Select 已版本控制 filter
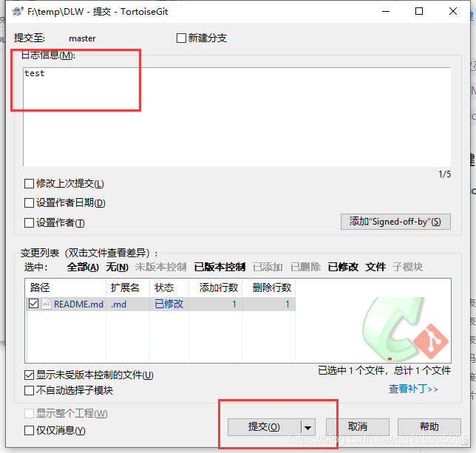 (220, 268)
